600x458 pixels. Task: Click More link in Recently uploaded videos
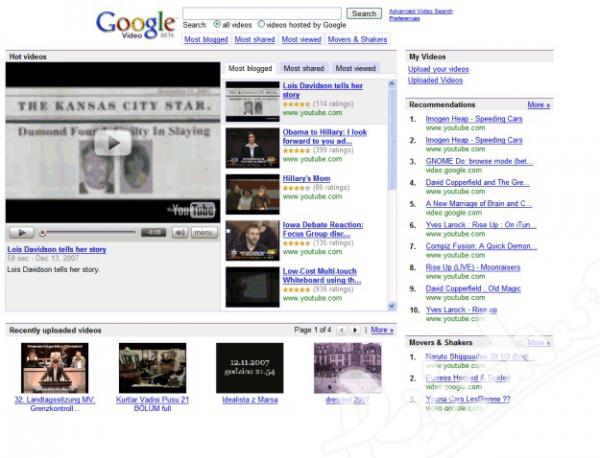point(382,330)
